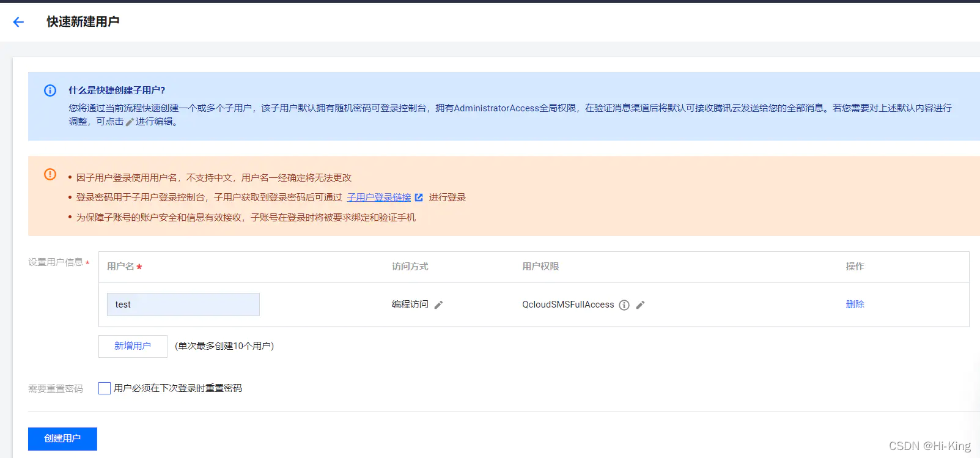Click the pencil icon in the info banner text

tap(130, 122)
